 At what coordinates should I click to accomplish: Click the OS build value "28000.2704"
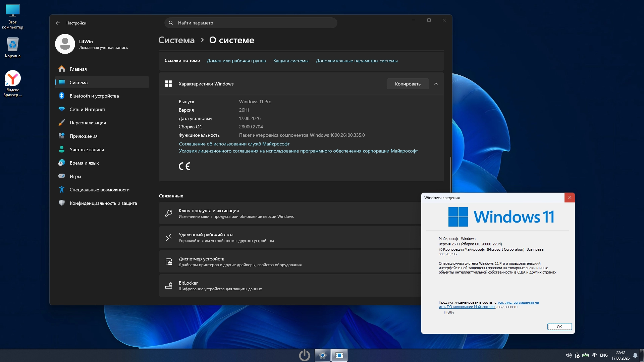click(251, 127)
